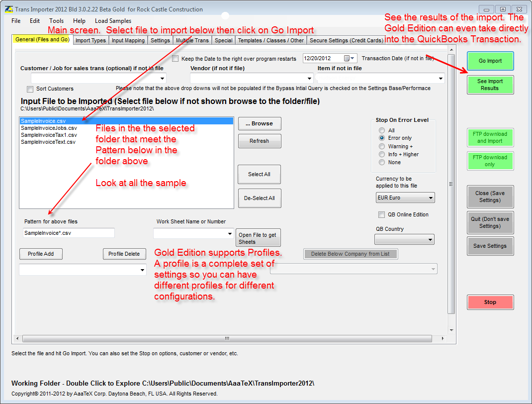Expand the Item if not in file dropdown
Image resolution: width=532 pixels, height=404 pixels.
pyautogui.click(x=441, y=79)
